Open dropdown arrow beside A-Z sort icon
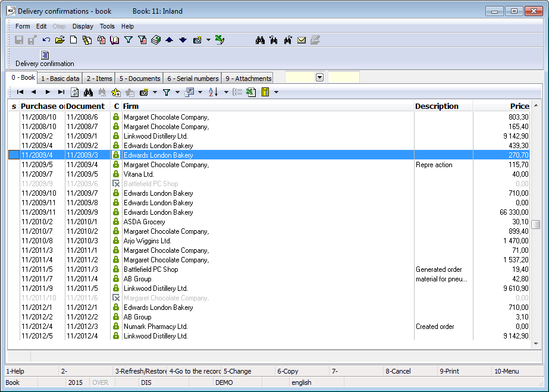549x392 pixels. click(x=226, y=92)
